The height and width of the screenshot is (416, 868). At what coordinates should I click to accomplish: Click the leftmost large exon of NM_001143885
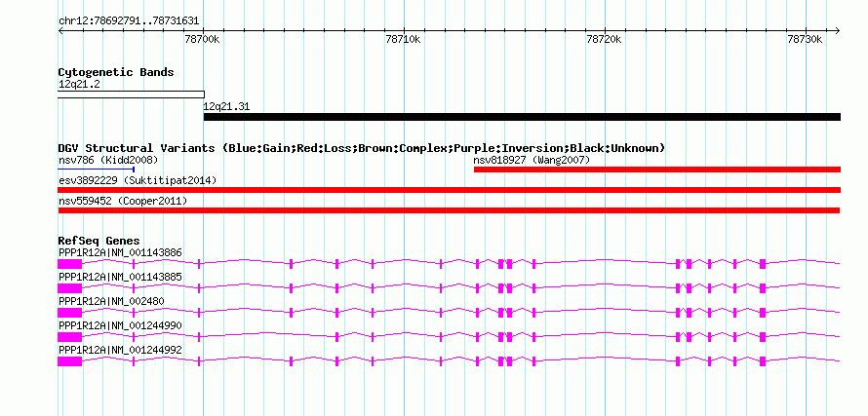(x=70, y=288)
